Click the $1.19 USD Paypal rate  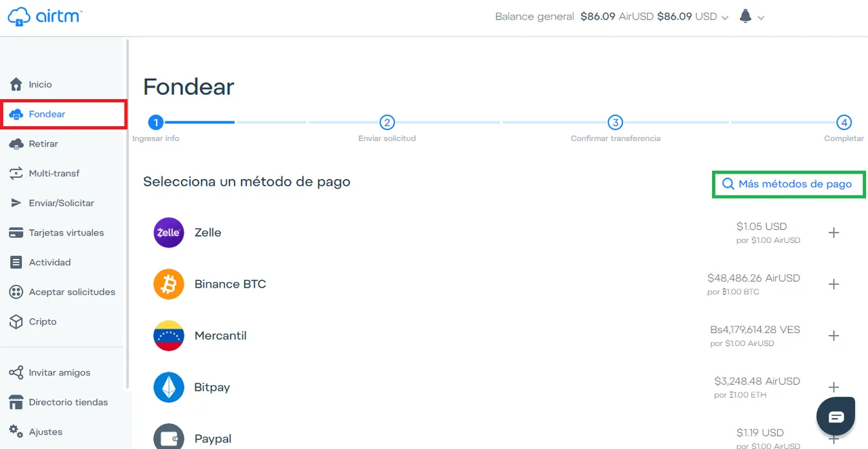tap(762, 433)
